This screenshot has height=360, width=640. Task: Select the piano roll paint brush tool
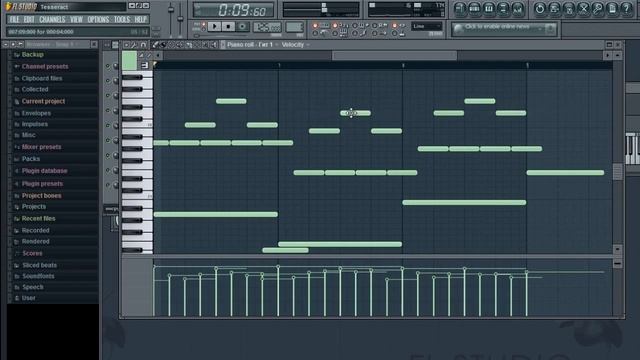point(163,45)
